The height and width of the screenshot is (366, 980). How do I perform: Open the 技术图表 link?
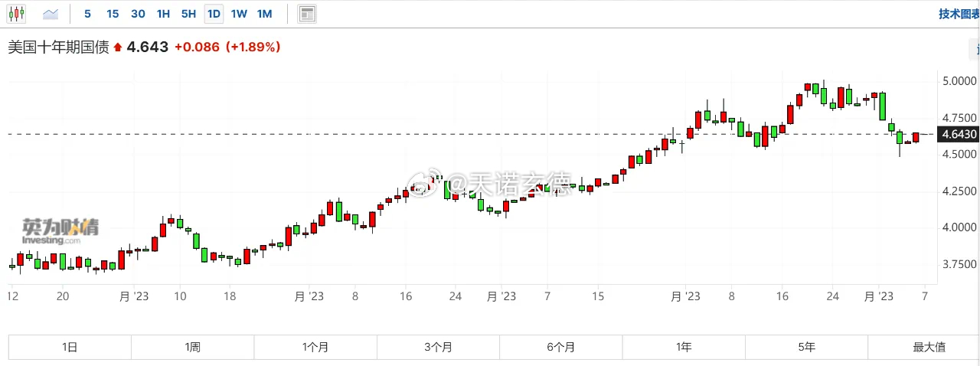959,14
